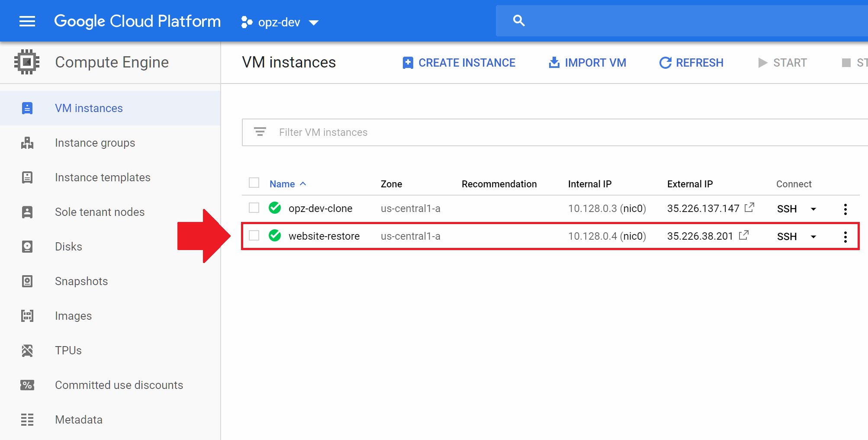Click the Disks icon

click(27, 247)
